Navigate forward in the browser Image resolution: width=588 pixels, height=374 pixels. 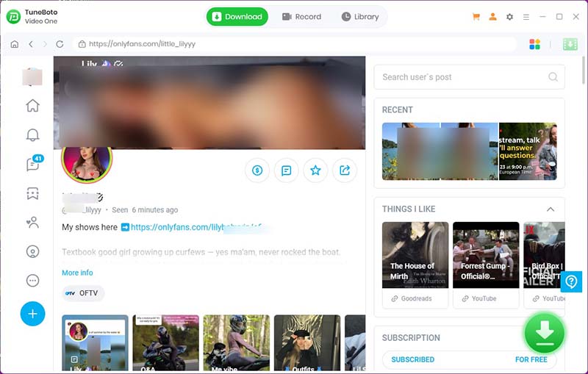(x=45, y=44)
